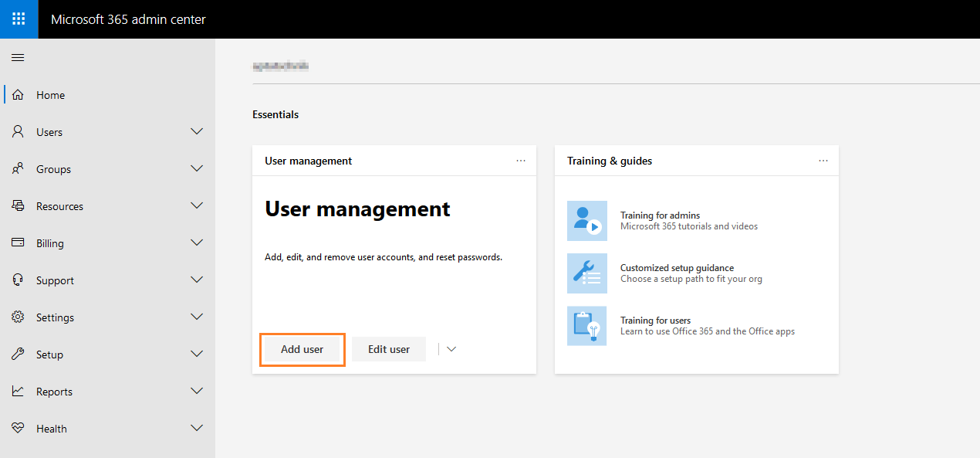Click the Reports chart icon

point(18,392)
